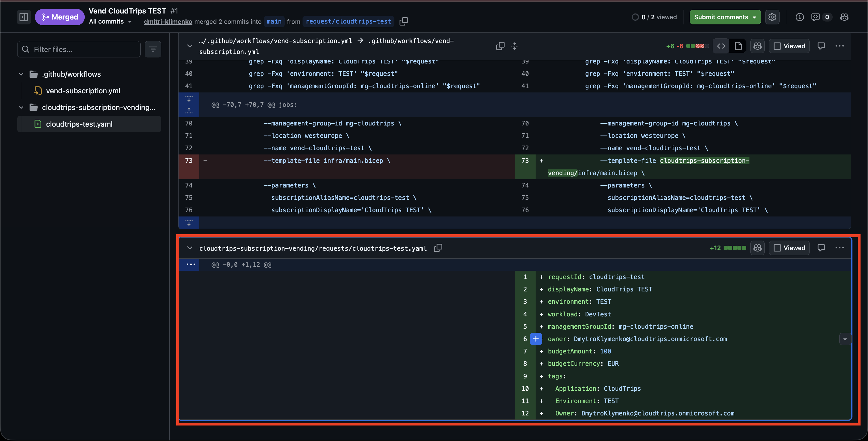
Task: Open the pull request info icon
Action: pyautogui.click(x=800, y=17)
